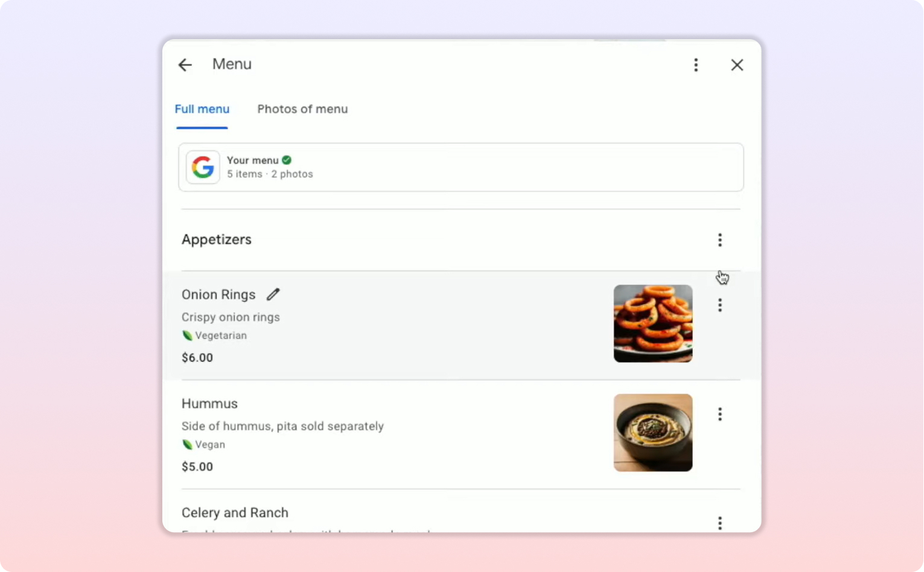Go back using the arrow icon
The width and height of the screenshot is (924, 572).
tap(185, 65)
